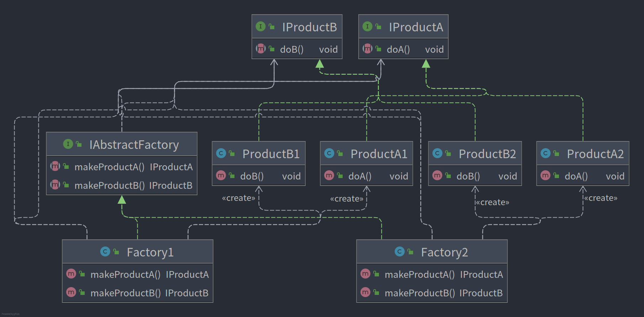Click the class icon beside Factory2
Viewport: 644px width, 317px height.
point(400,251)
